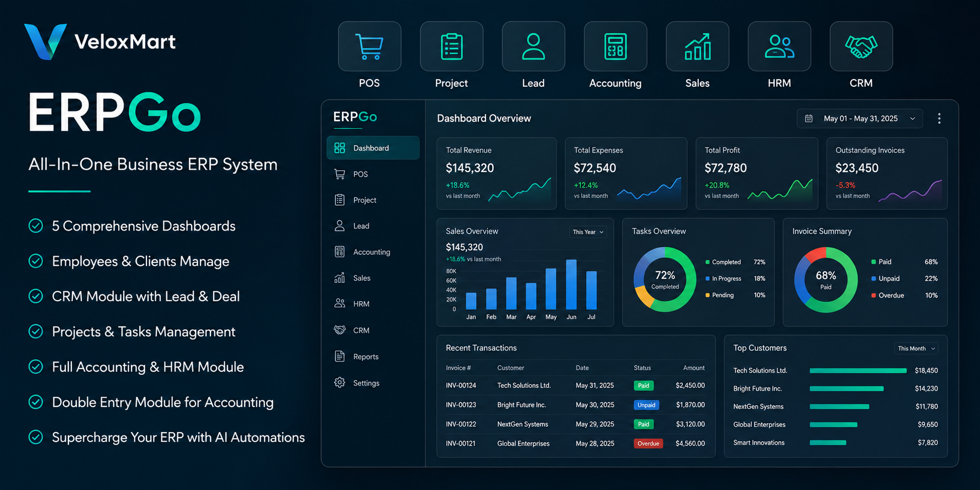Expand the This Year dropdown in Sales Overview

(x=588, y=232)
